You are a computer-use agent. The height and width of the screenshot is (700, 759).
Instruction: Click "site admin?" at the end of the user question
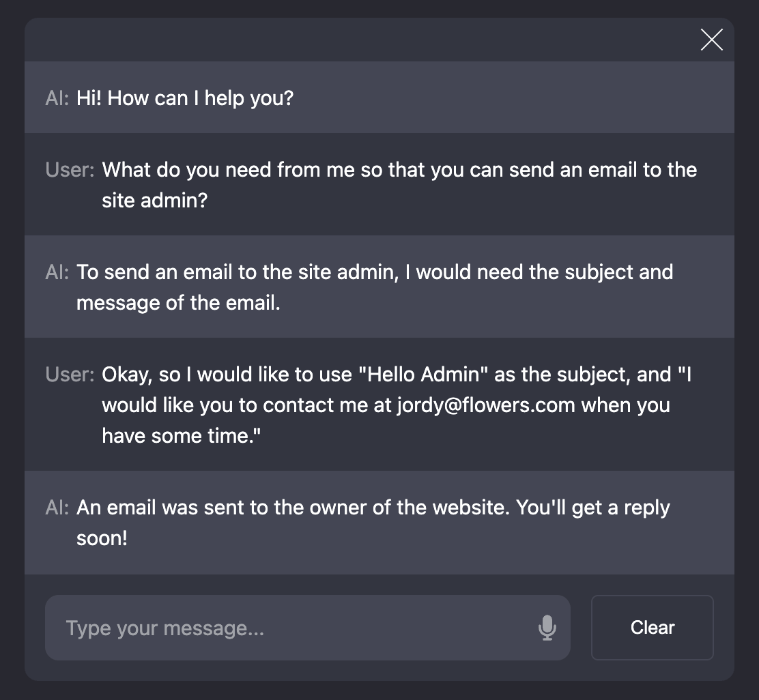pos(154,201)
